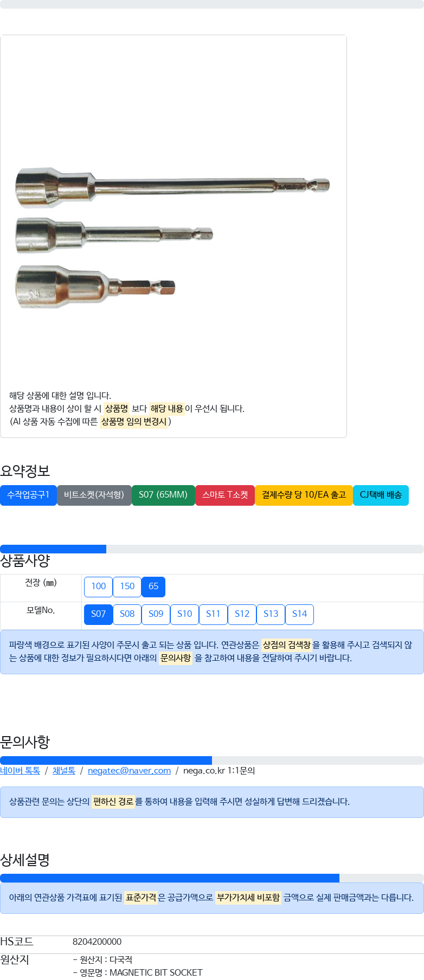This screenshot has height=980, width=424.
Task: Pick model number S11
Action: coord(213,614)
